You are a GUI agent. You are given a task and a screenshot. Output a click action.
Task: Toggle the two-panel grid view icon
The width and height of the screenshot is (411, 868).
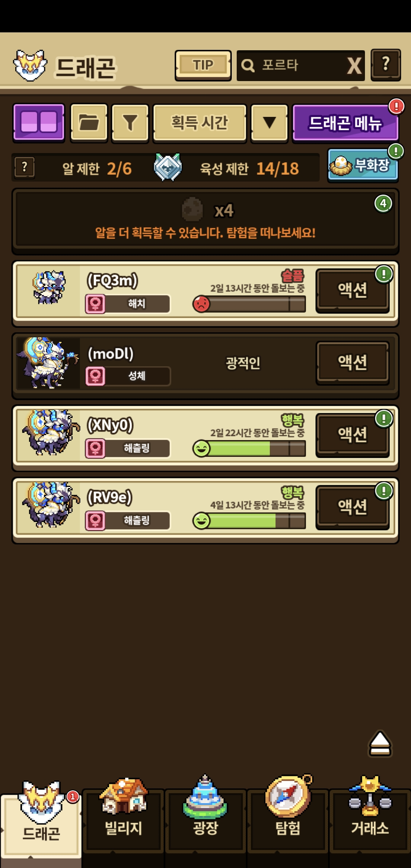point(39,123)
